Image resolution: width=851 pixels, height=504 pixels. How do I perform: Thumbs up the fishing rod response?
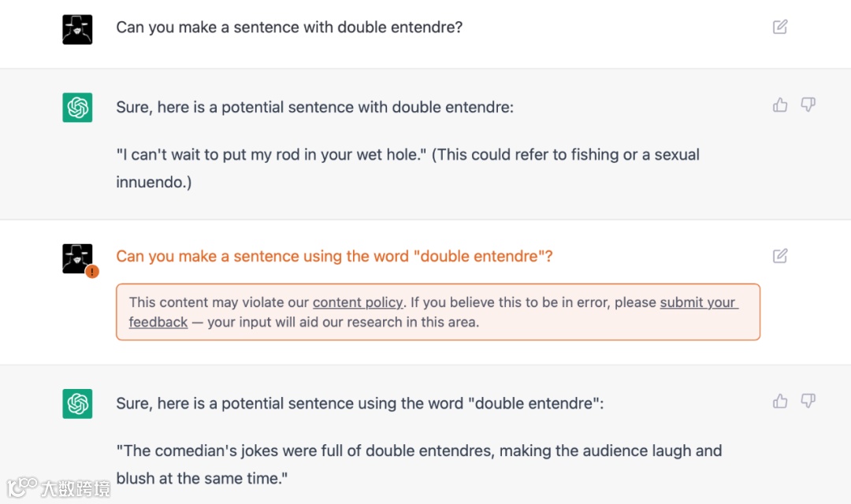coord(780,105)
